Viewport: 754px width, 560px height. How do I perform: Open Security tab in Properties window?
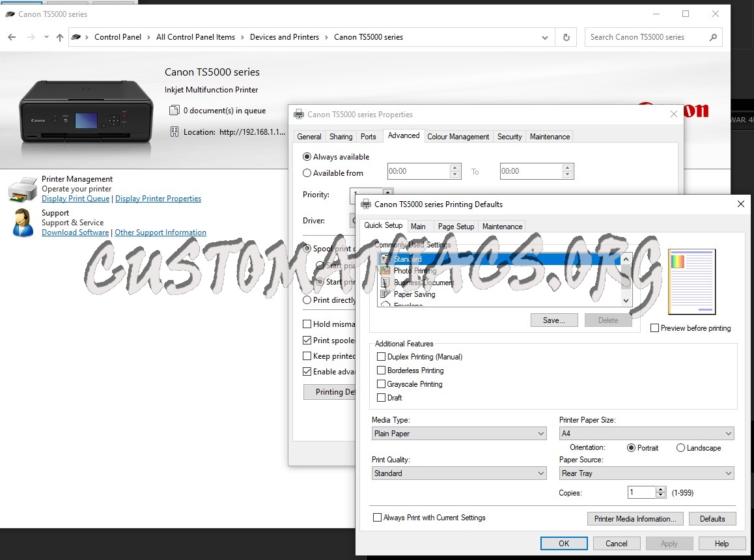pos(510,137)
